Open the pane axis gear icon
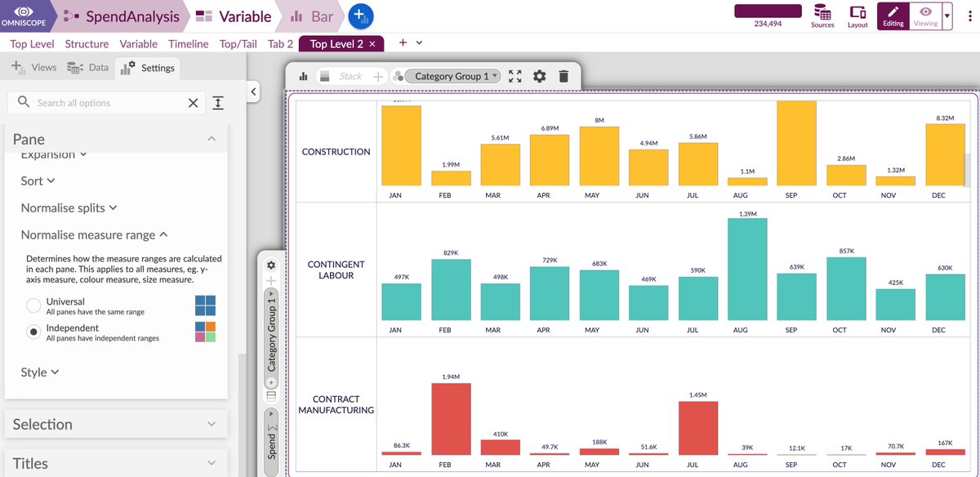Image resolution: width=980 pixels, height=477 pixels. click(x=272, y=265)
